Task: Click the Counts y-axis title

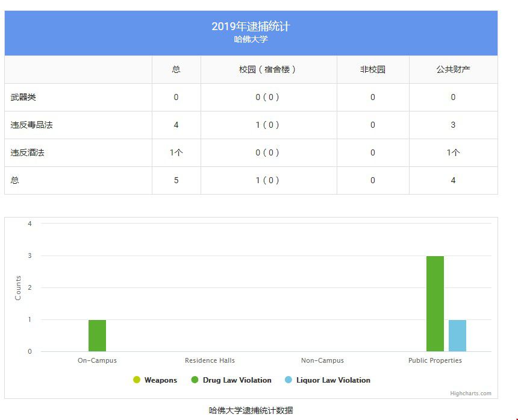Action: pyautogui.click(x=18, y=287)
